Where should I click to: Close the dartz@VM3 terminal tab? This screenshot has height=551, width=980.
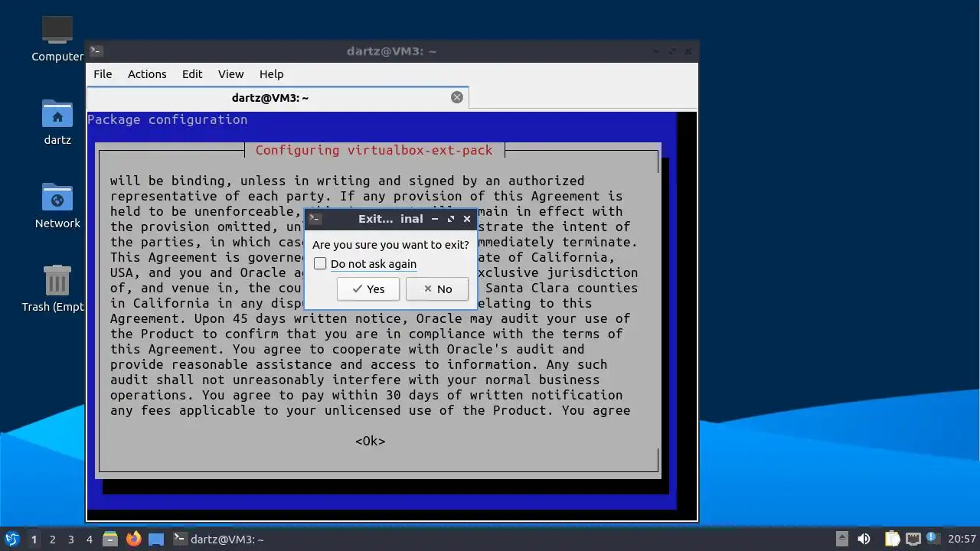point(457,97)
